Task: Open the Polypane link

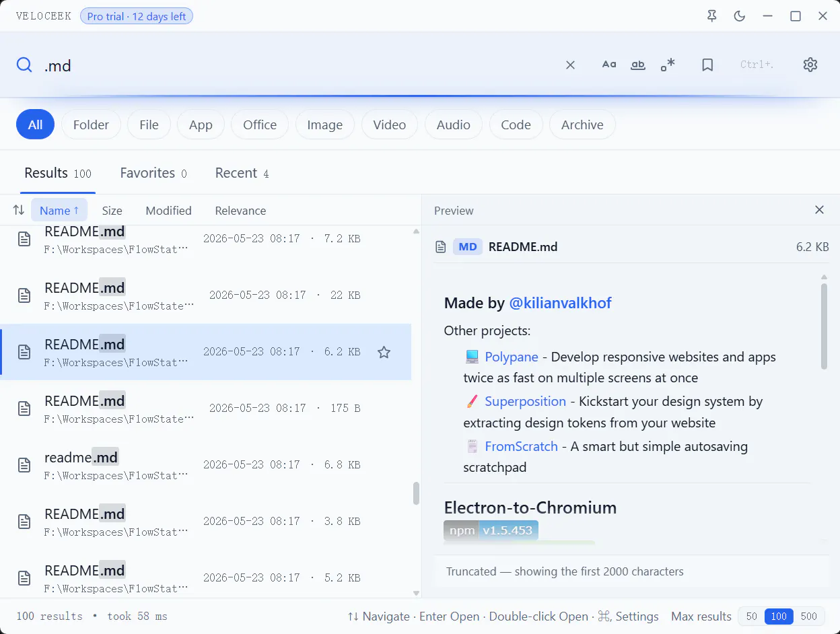Action: [x=512, y=357]
